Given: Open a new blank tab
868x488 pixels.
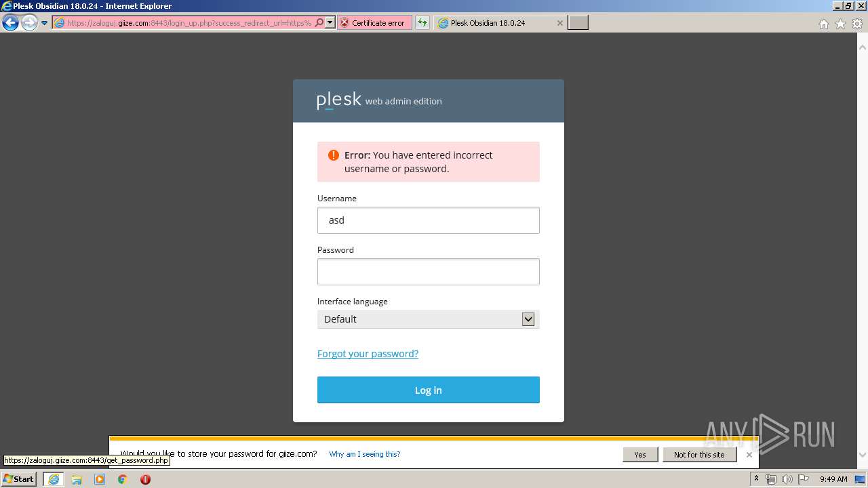Looking at the screenshot, I should coord(578,23).
